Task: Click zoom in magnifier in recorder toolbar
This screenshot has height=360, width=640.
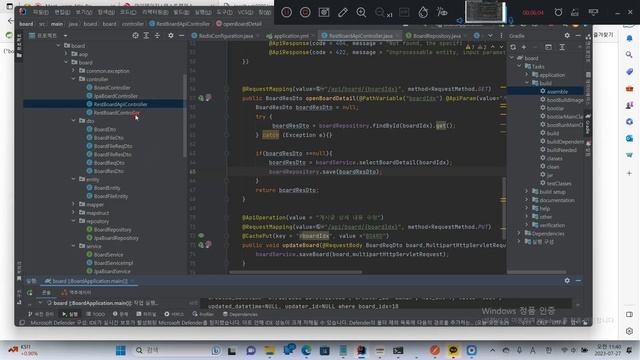Action: pyautogui.click(x=361, y=12)
